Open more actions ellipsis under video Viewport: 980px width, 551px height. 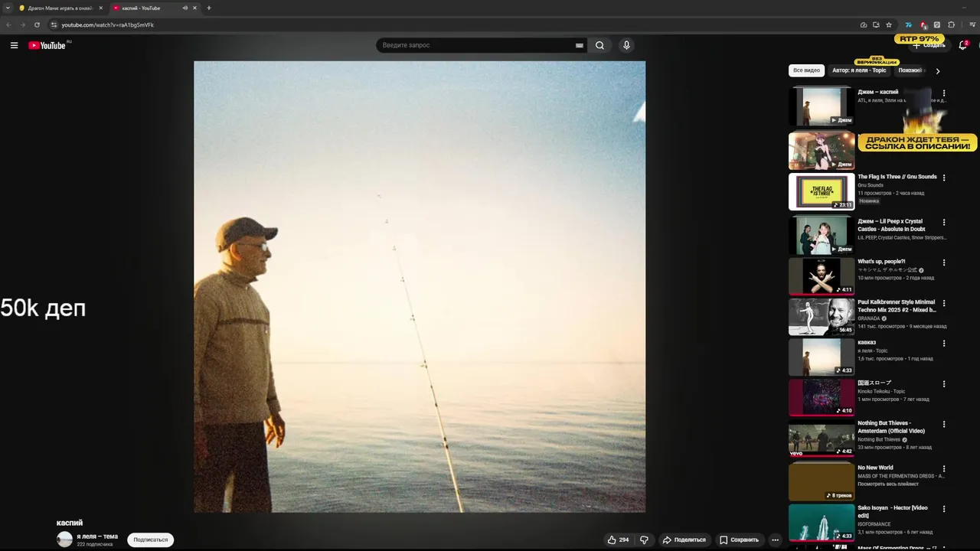(x=775, y=540)
